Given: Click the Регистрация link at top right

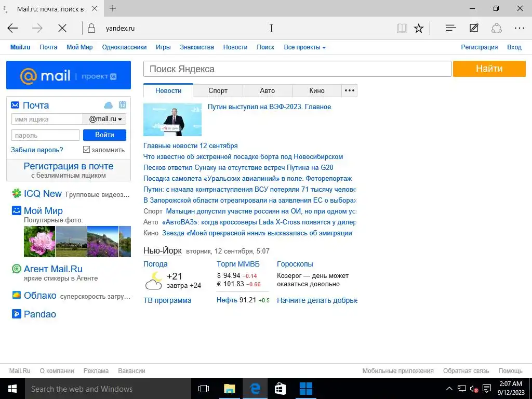Looking at the screenshot, I should 479,47.
